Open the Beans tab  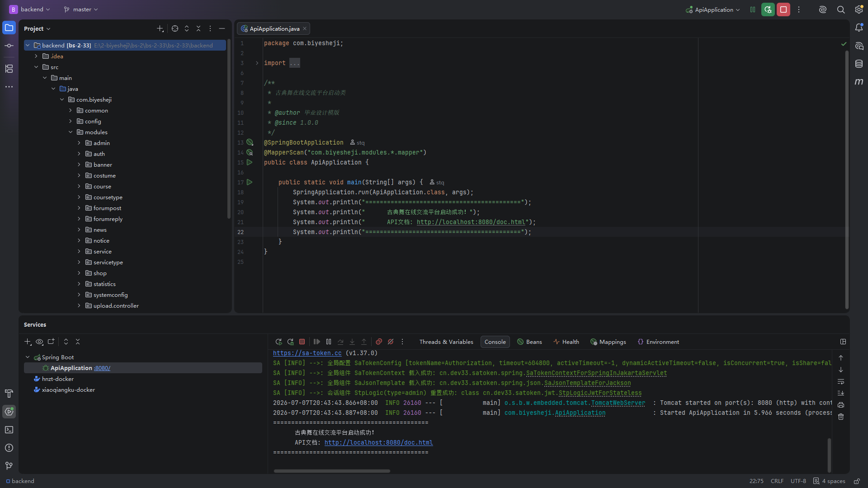pos(529,342)
